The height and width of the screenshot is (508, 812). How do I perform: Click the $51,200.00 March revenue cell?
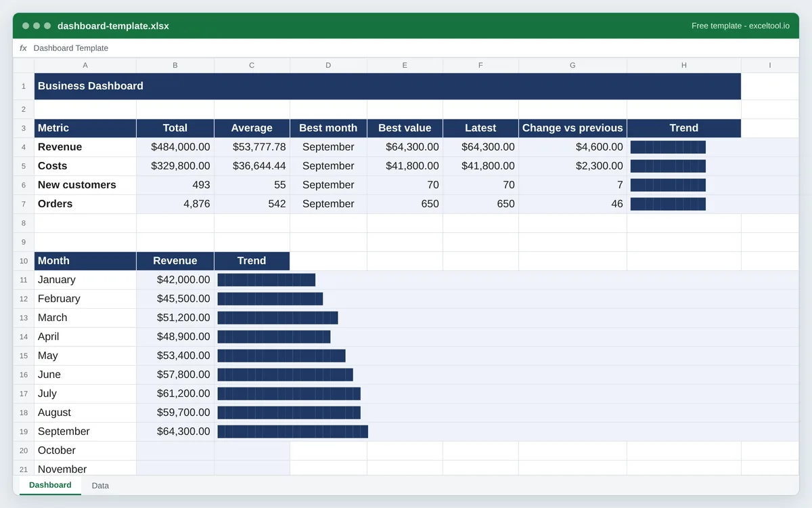click(175, 318)
